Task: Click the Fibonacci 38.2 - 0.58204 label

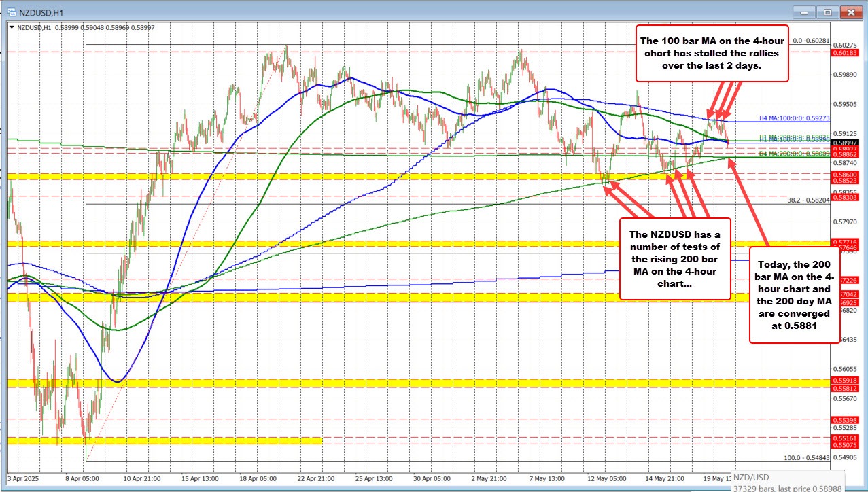Action: pos(808,200)
